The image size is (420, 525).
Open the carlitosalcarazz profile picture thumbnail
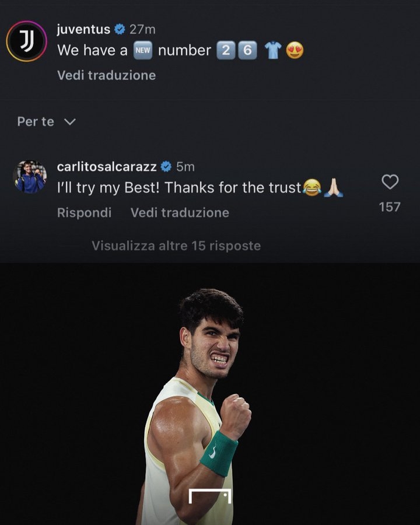30,177
